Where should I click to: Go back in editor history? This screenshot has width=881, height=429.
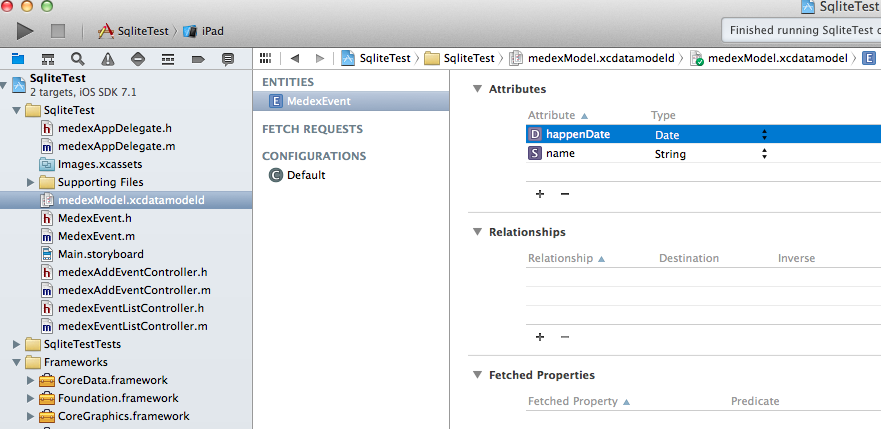(x=295, y=58)
